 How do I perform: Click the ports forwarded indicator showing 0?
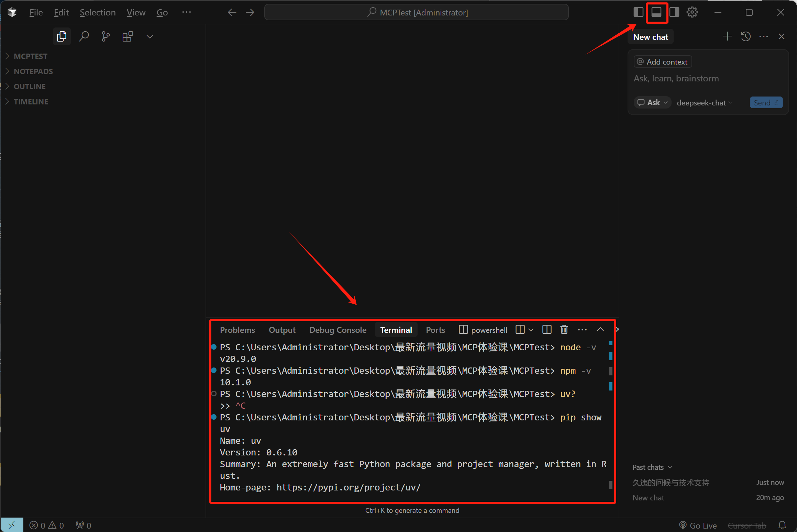[x=84, y=525]
